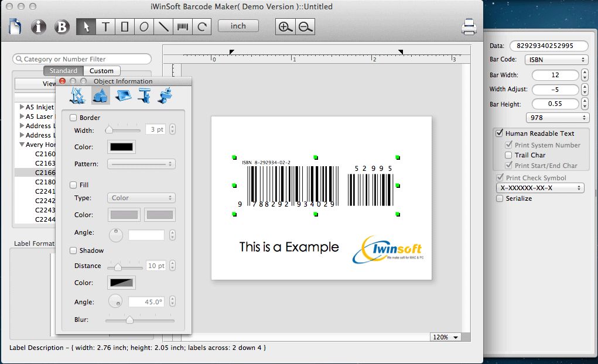Click the zoom out magnifier

(x=305, y=27)
